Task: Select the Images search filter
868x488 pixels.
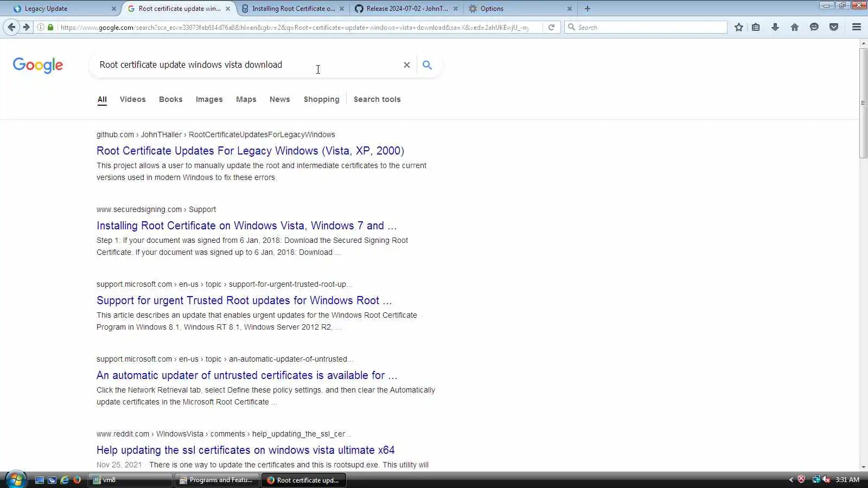Action: pyautogui.click(x=209, y=99)
